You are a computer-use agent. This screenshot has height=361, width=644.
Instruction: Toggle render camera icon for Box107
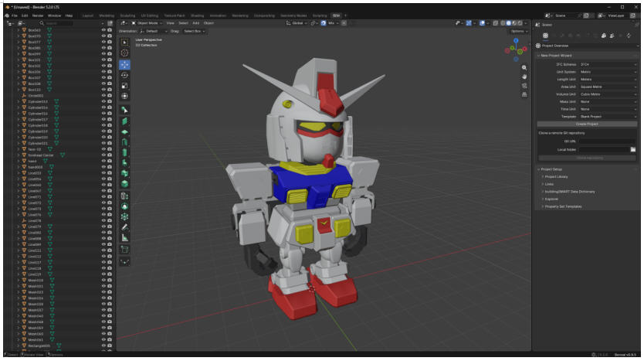coord(110,77)
